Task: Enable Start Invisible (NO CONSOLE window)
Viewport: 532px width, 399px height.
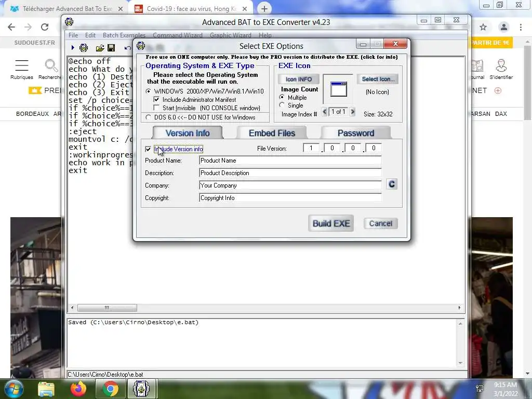Action: click(156, 108)
